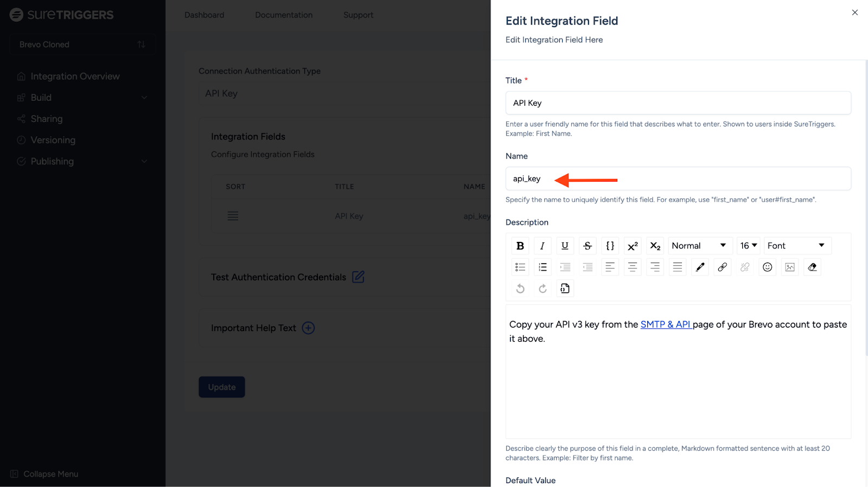Add Important Help Text plus icon
The height and width of the screenshot is (487, 868).
[308, 328]
